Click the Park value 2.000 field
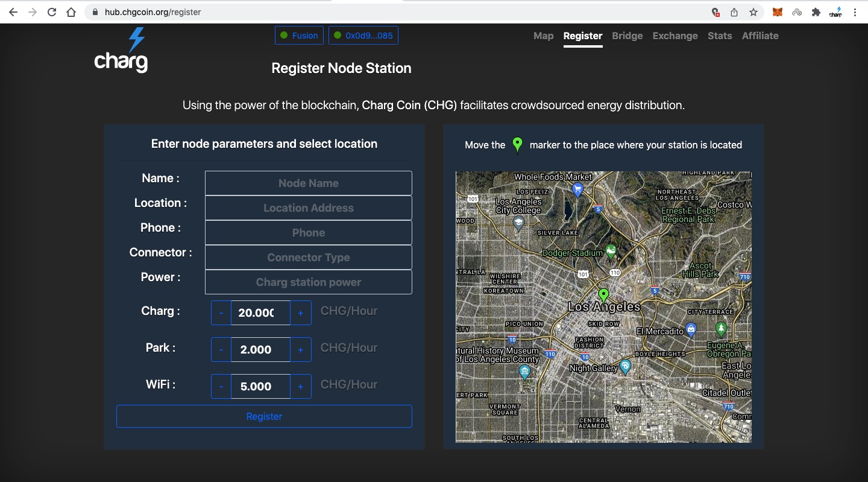Image resolution: width=868 pixels, height=482 pixels. click(260, 350)
